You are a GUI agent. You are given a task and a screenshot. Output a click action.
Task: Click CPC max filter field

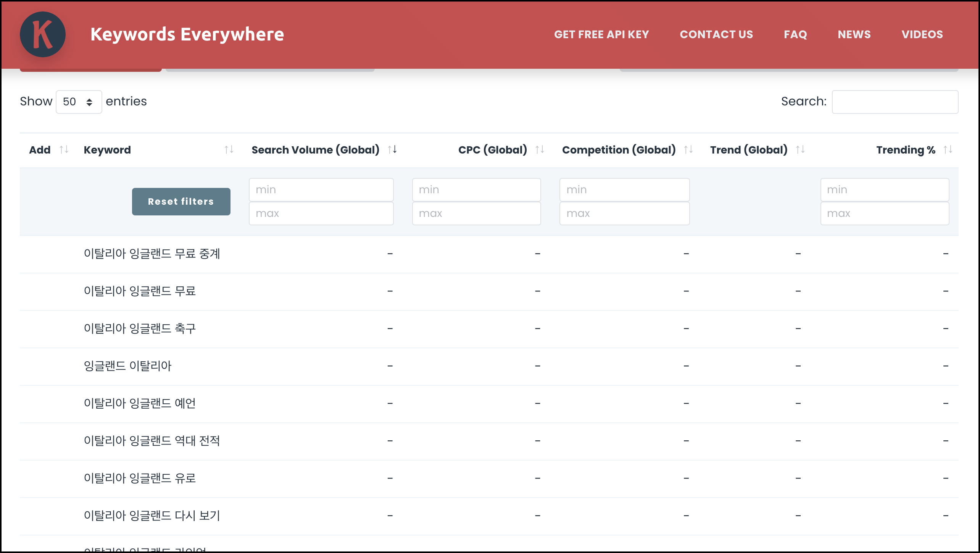476,213
